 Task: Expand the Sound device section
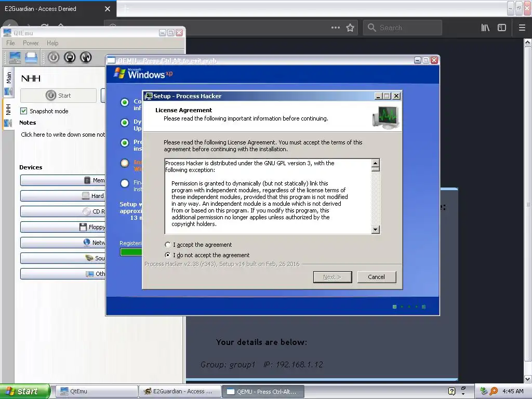click(63, 258)
